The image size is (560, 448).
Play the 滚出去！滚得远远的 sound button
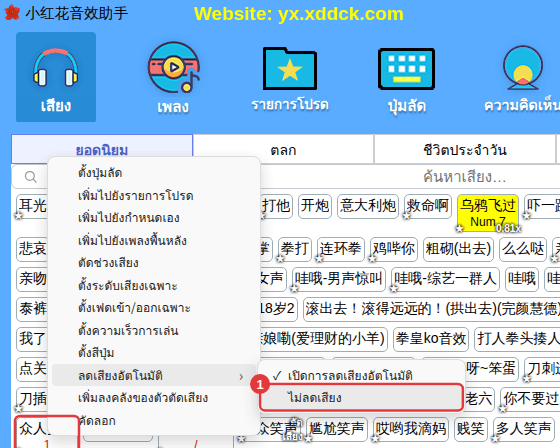431,309
